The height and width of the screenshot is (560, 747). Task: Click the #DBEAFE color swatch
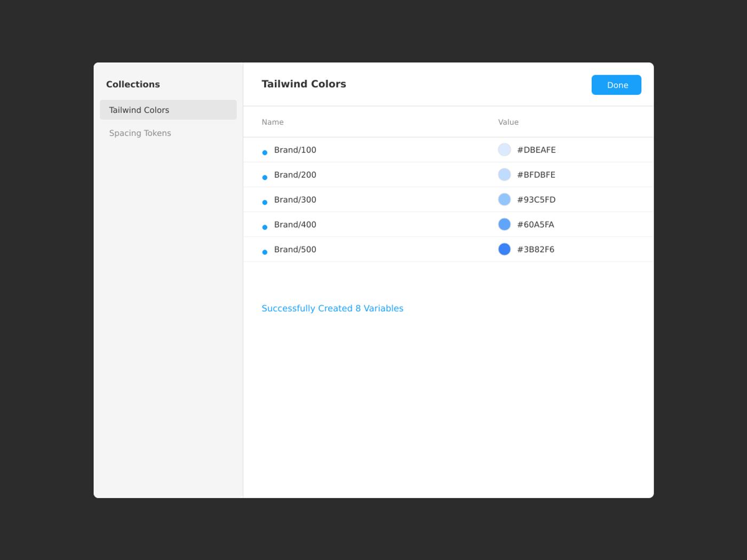[x=504, y=150]
